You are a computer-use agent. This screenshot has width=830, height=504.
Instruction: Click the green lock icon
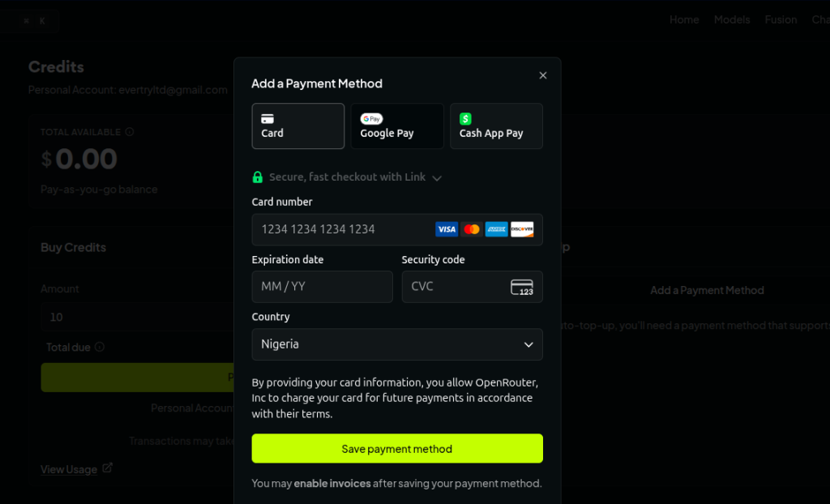pyautogui.click(x=257, y=177)
